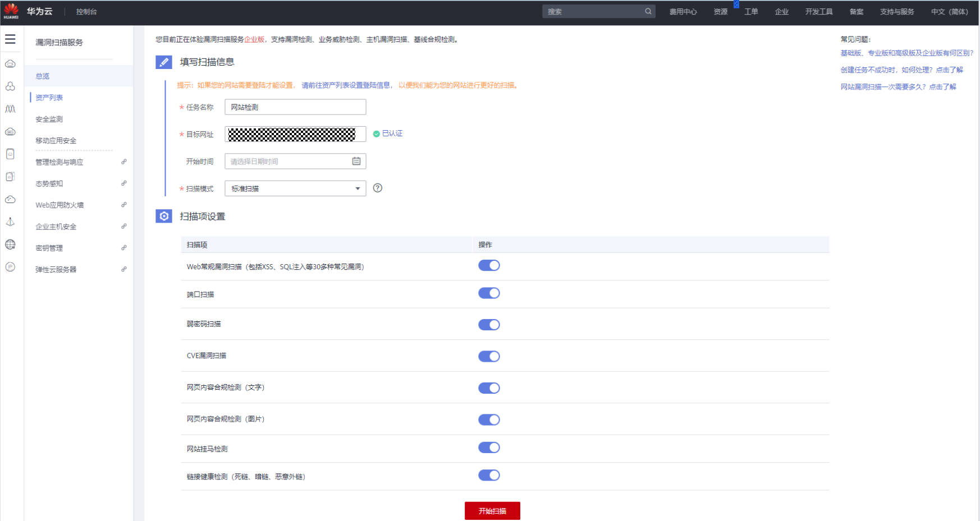Click the link icon beside Web应用防火墙
This screenshot has height=521, width=980.
tap(124, 205)
